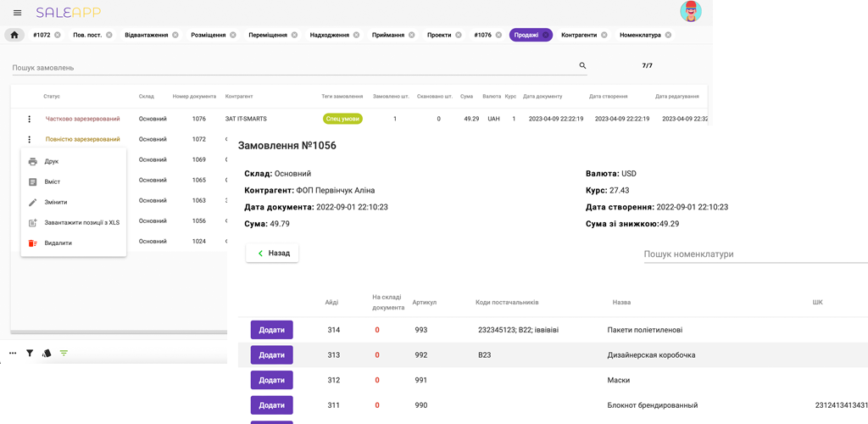Add Маски item with Додати
Image resolution: width=868 pixels, height=424 pixels.
pos(272,380)
